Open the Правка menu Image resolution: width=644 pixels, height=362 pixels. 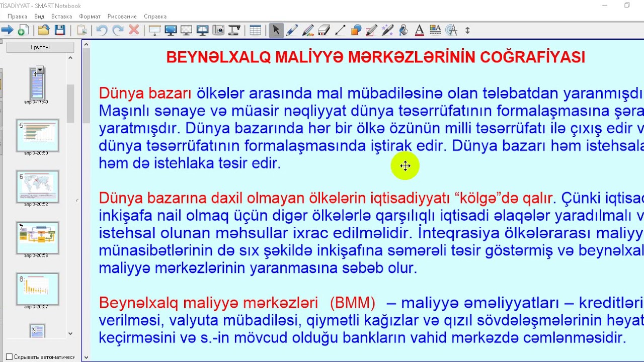click(x=17, y=17)
